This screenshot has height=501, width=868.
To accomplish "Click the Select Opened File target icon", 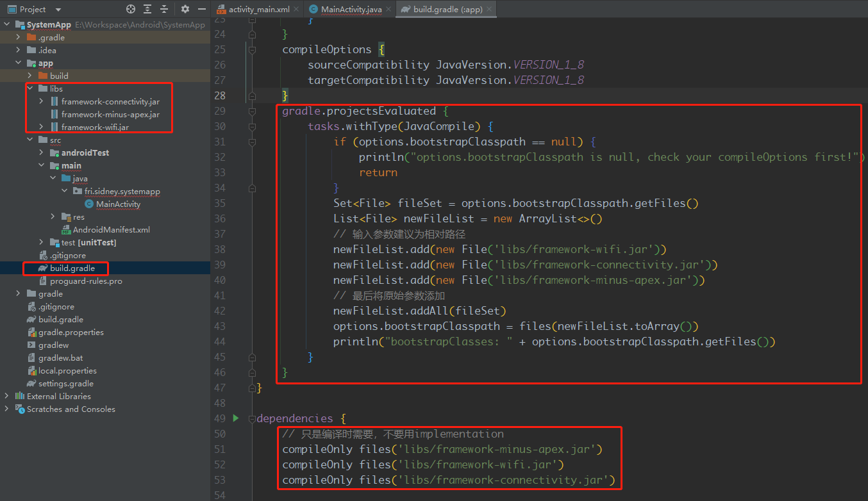I will 131,9.
